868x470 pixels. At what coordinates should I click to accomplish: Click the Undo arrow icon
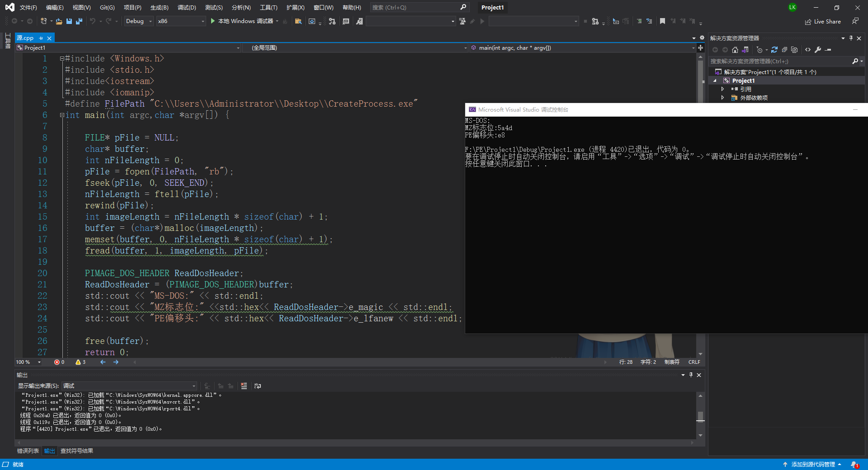tap(93, 21)
